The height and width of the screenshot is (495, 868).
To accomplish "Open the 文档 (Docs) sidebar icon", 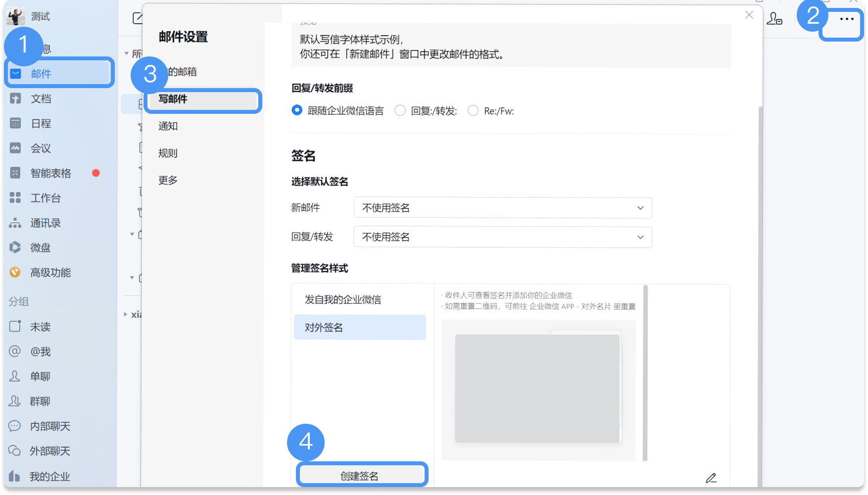I will pyautogui.click(x=15, y=99).
